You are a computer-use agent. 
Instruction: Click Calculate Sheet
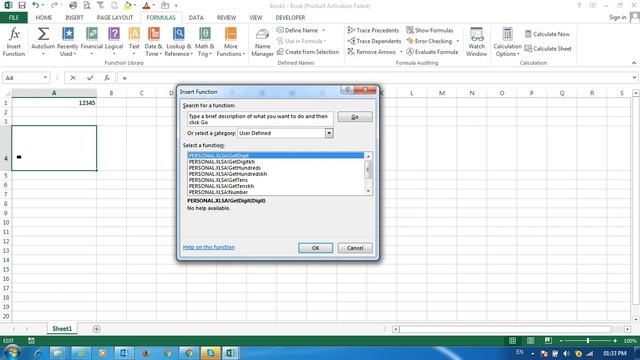click(548, 49)
